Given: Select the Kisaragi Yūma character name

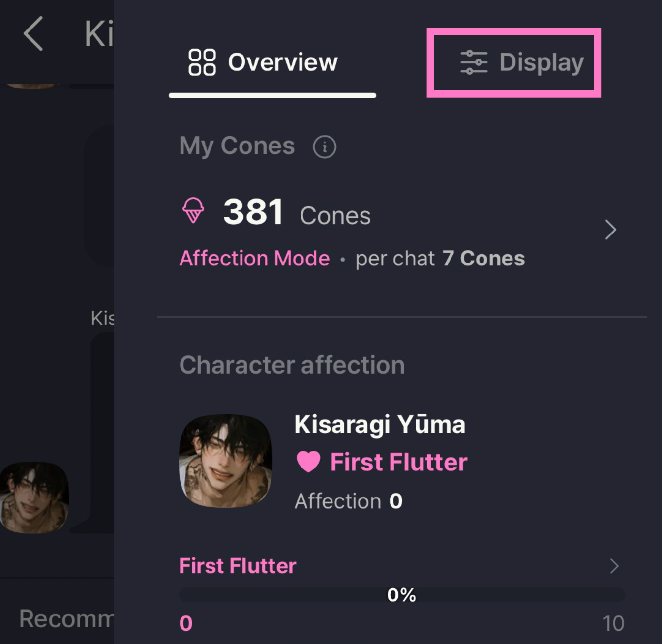Looking at the screenshot, I should (380, 425).
